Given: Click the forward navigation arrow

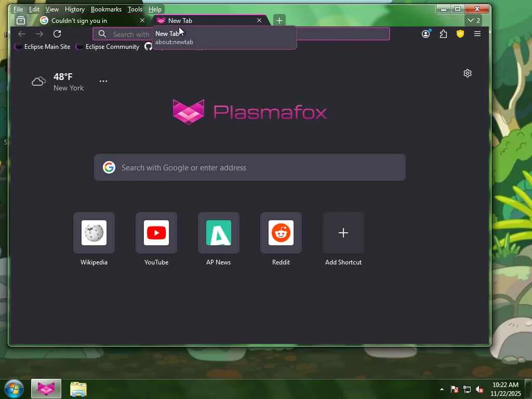Looking at the screenshot, I should click(39, 34).
